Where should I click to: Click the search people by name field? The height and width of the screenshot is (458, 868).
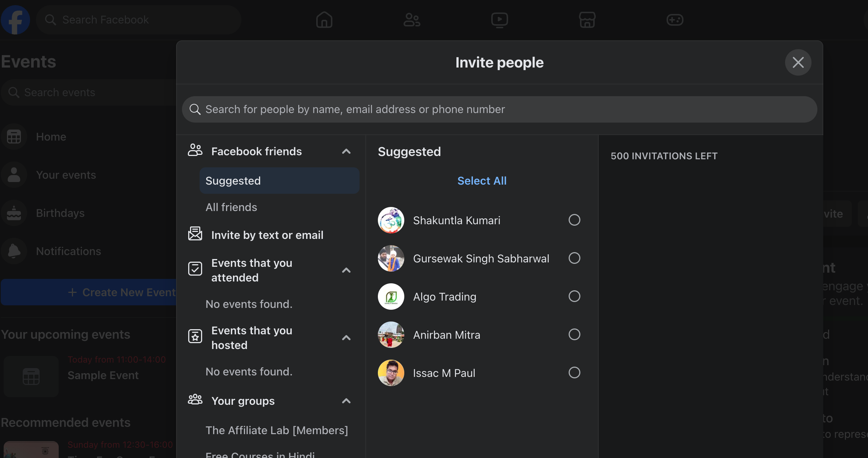click(x=499, y=109)
